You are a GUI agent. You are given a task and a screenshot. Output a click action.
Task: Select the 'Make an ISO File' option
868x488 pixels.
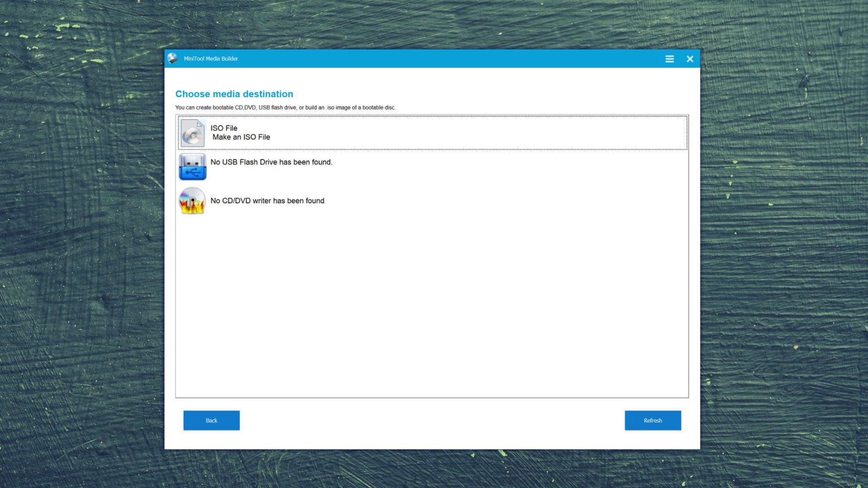[x=241, y=137]
